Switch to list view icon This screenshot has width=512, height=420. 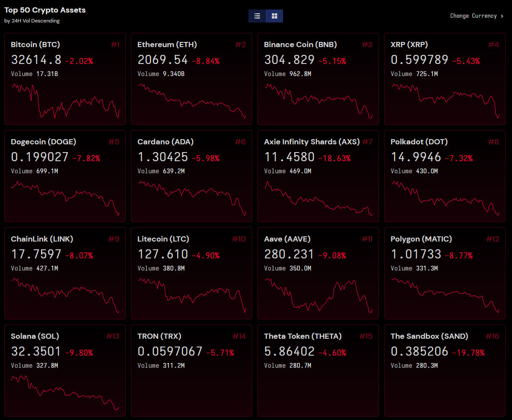[x=257, y=16]
